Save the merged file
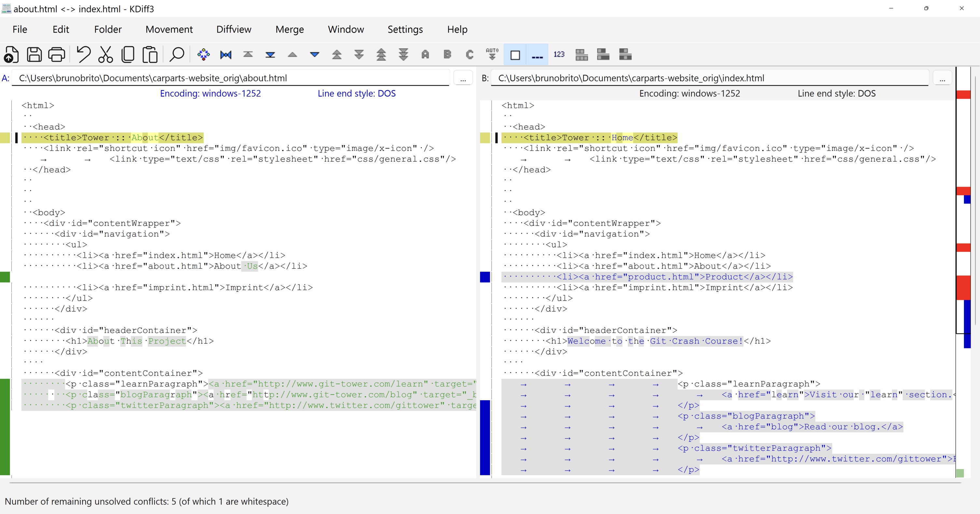 pos(34,54)
